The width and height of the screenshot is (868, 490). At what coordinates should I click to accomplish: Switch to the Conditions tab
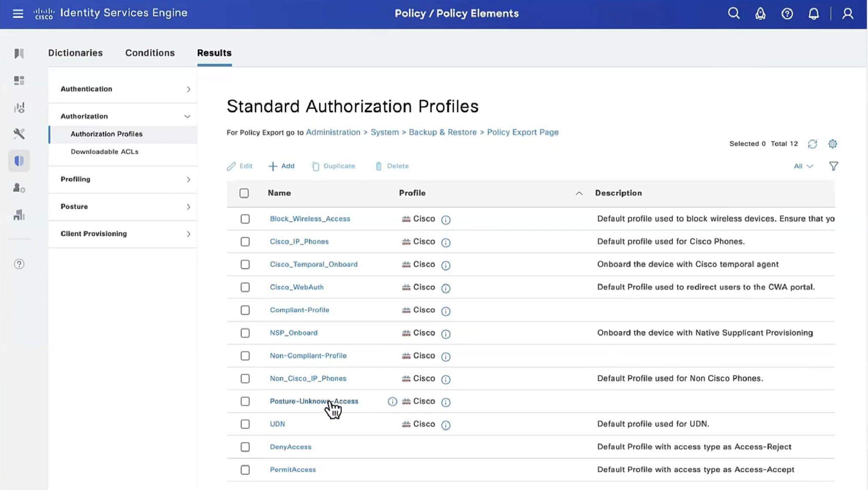point(150,53)
